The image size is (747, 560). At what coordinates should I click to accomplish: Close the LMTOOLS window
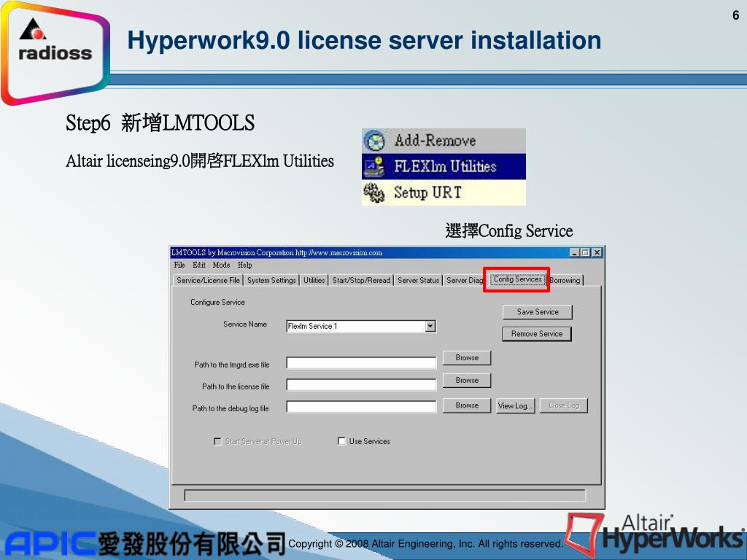point(597,253)
